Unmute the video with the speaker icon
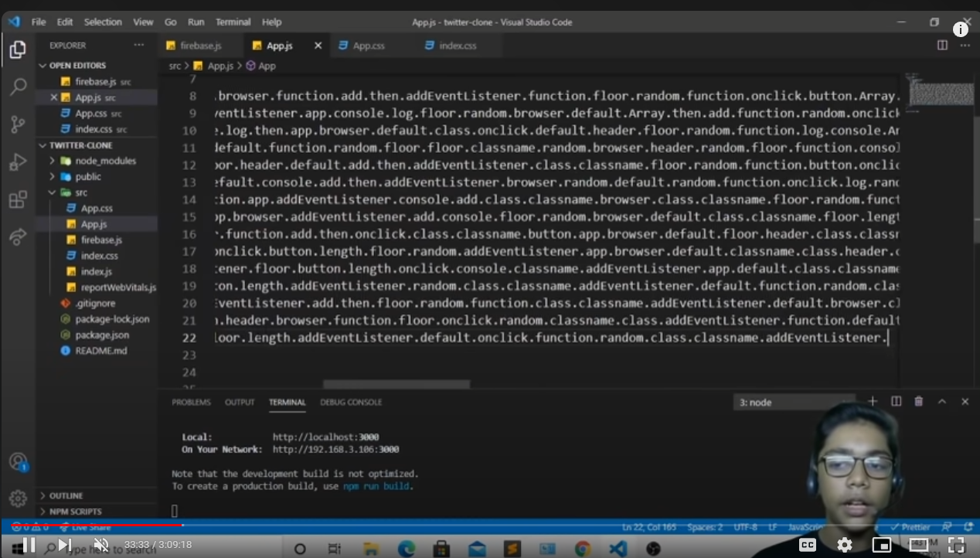This screenshot has width=980, height=558. [x=100, y=545]
